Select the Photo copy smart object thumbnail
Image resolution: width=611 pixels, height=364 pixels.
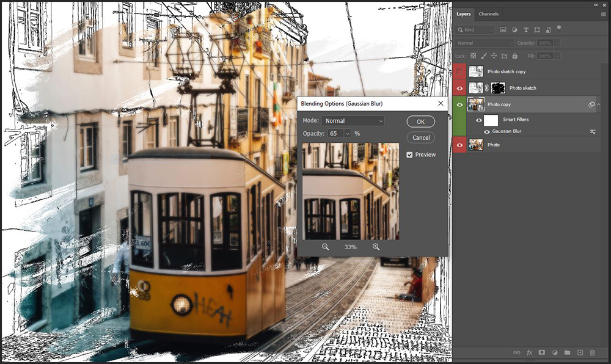pyautogui.click(x=476, y=104)
